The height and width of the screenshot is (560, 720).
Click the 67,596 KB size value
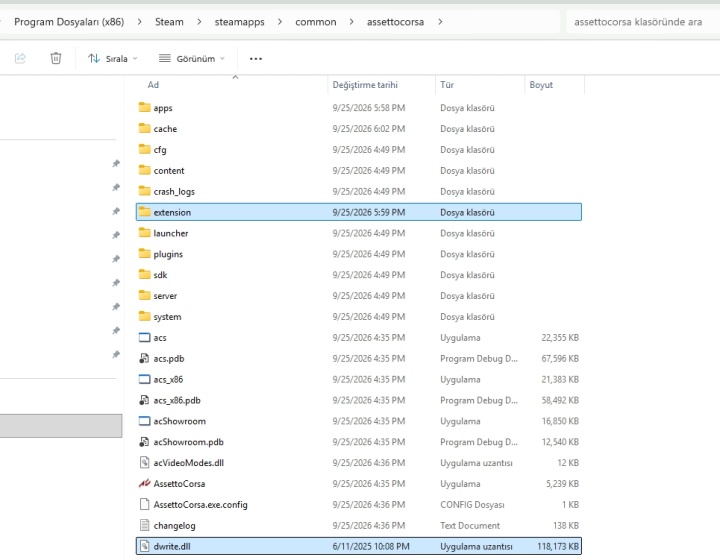coord(560,358)
